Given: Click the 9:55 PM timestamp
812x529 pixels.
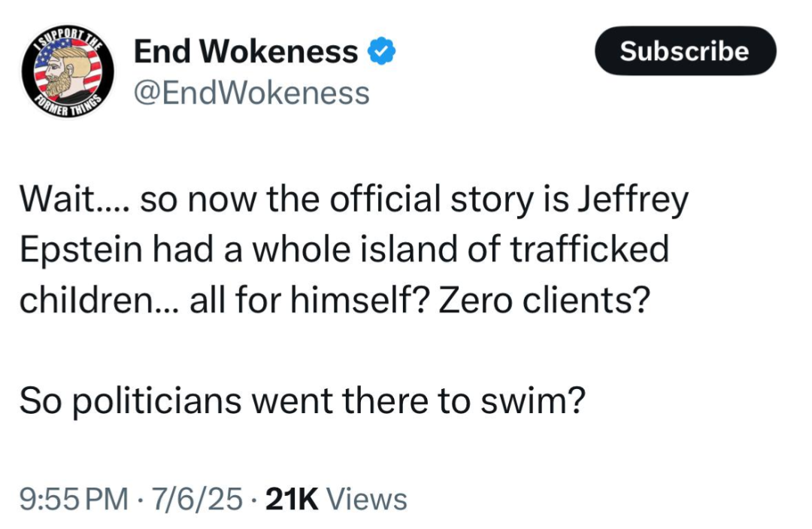Looking at the screenshot, I should click(73, 499).
